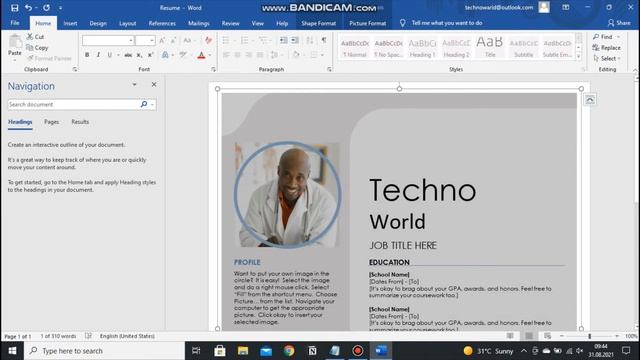This screenshot has width=640, height=360.
Task: Apply the Normal style
Action: pos(354,48)
